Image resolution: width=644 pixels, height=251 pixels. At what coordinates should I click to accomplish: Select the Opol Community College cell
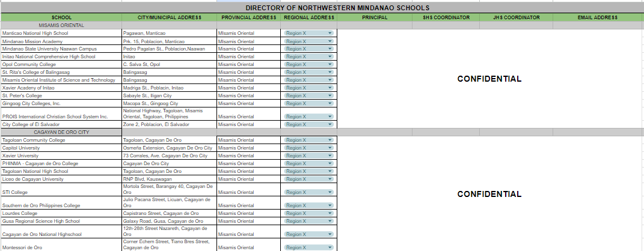(61, 64)
